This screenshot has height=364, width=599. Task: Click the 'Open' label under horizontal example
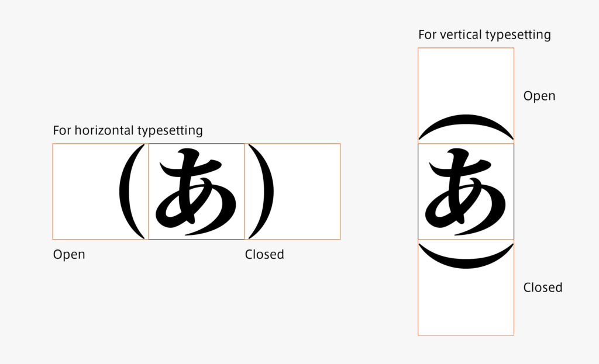pyautogui.click(x=69, y=255)
